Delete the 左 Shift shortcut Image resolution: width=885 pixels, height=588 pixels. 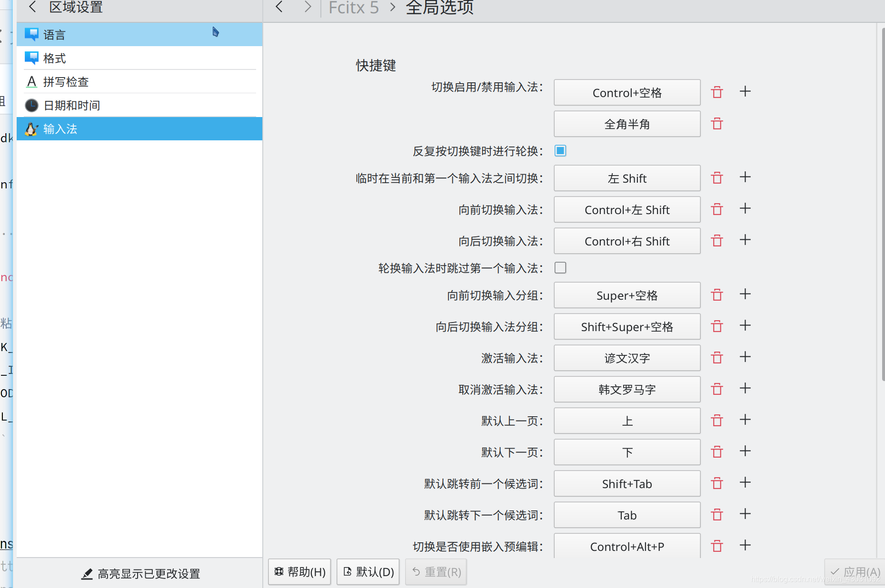coord(717,178)
